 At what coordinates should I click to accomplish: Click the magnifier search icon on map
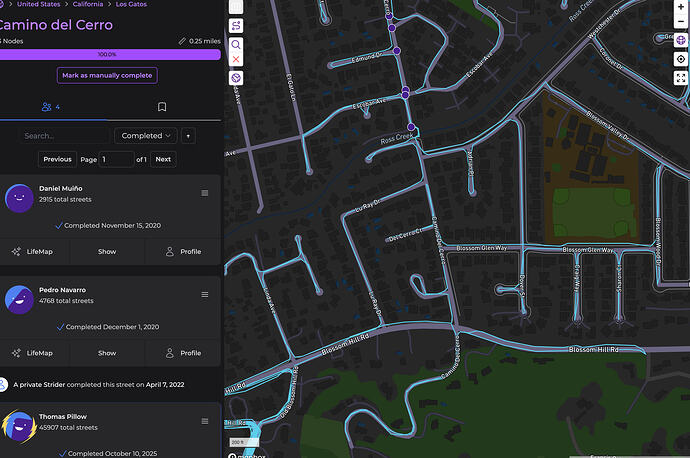(x=236, y=44)
